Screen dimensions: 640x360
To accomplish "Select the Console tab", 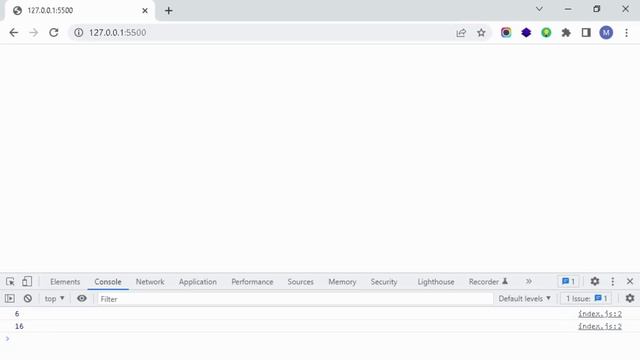I will point(108,282).
